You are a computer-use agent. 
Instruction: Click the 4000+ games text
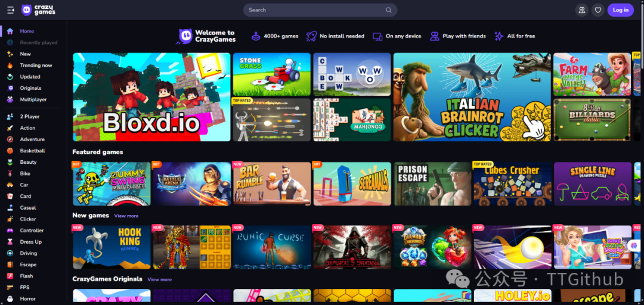pyautogui.click(x=281, y=36)
